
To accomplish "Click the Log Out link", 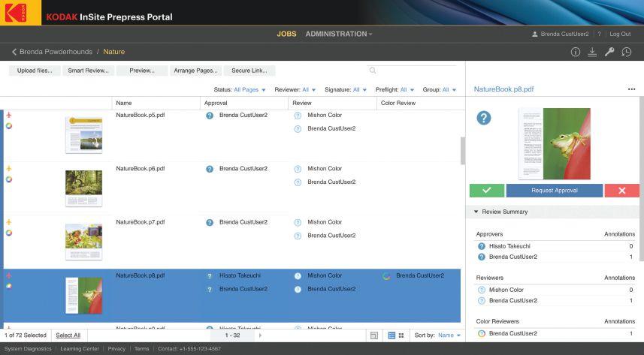I will pyautogui.click(x=620, y=34).
